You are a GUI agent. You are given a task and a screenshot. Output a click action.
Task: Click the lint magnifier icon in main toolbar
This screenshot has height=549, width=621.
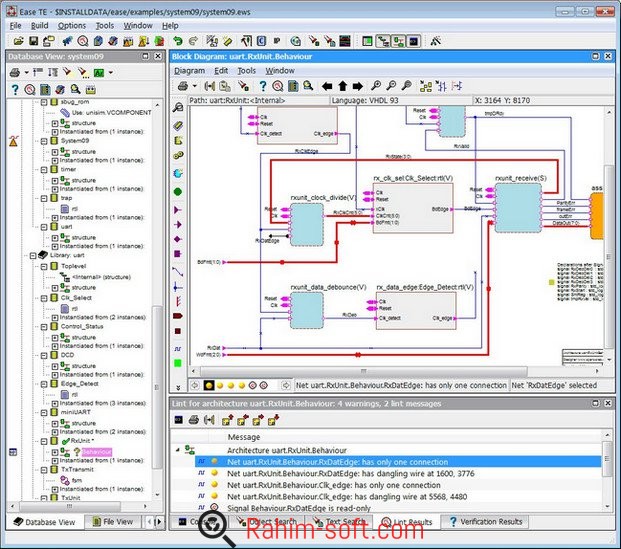click(83, 41)
